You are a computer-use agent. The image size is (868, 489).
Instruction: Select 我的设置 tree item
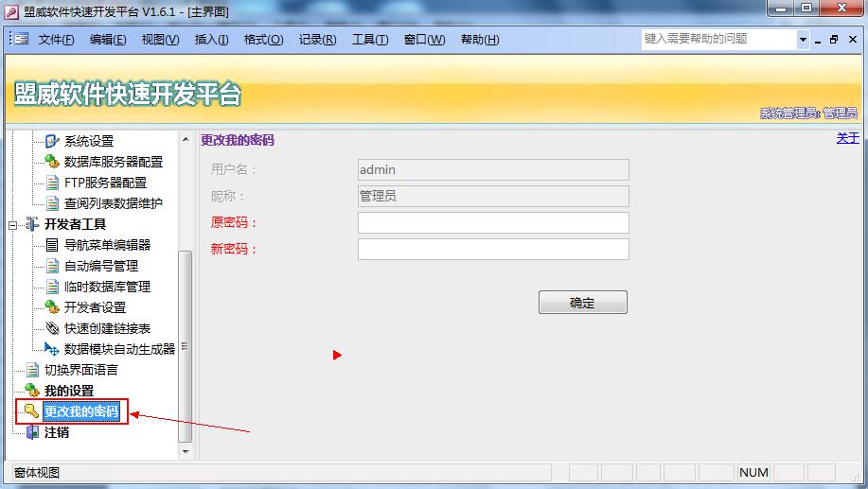(69, 391)
